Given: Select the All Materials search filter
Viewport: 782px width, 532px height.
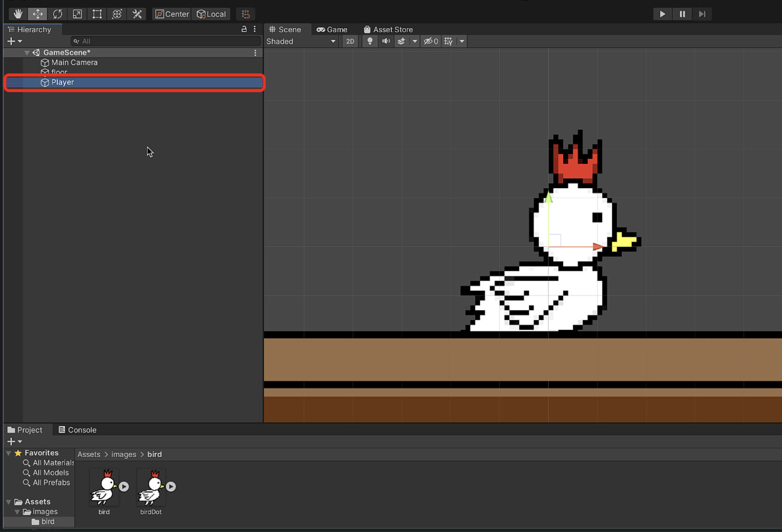Looking at the screenshot, I should click(x=48, y=463).
